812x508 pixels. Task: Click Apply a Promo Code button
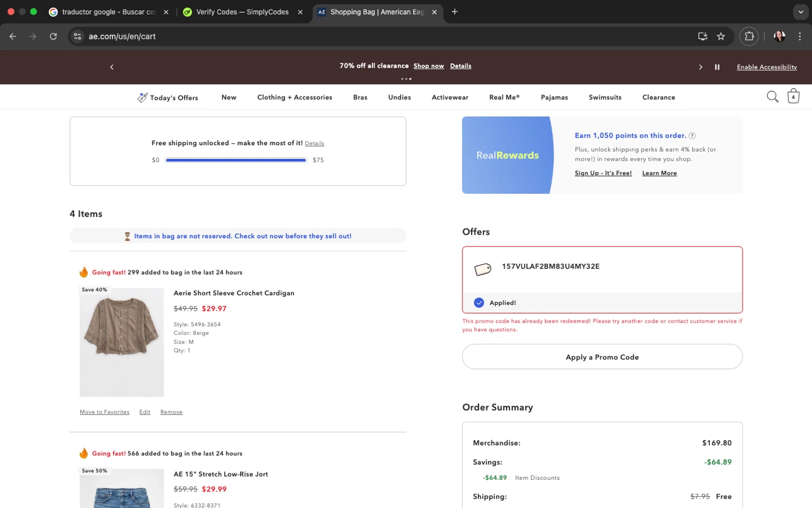point(602,357)
